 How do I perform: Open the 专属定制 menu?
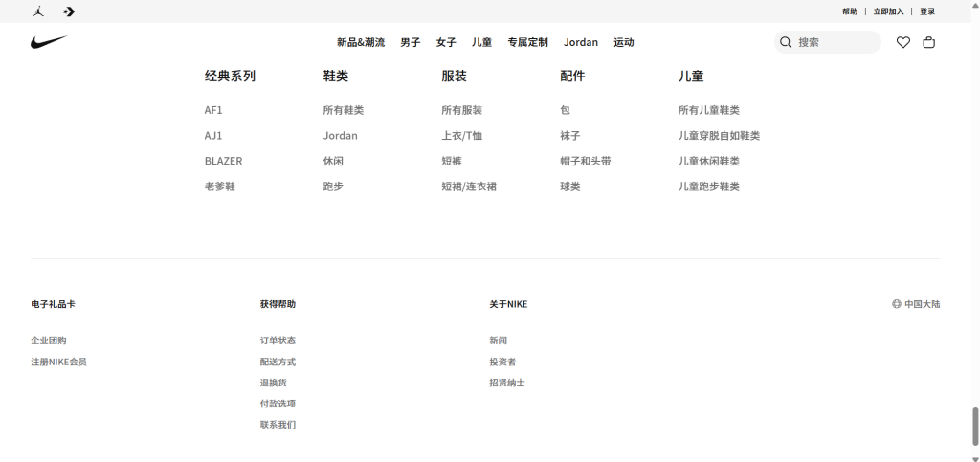pos(527,42)
